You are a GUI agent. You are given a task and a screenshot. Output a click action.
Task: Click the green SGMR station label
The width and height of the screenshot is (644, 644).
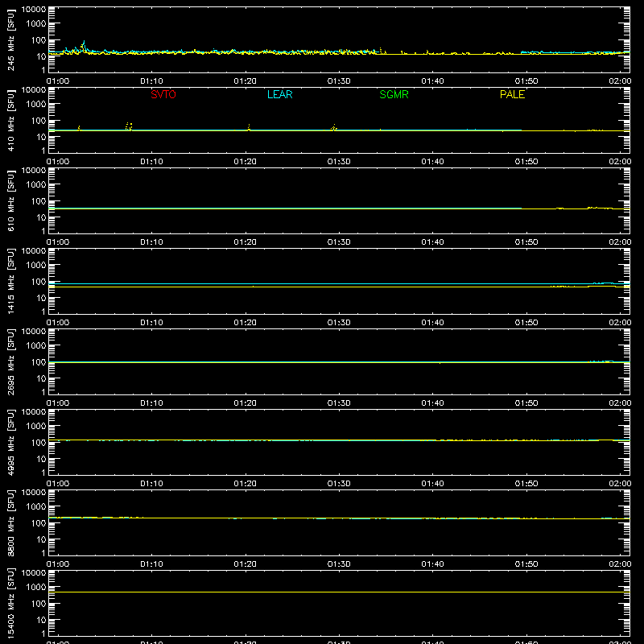(x=394, y=94)
